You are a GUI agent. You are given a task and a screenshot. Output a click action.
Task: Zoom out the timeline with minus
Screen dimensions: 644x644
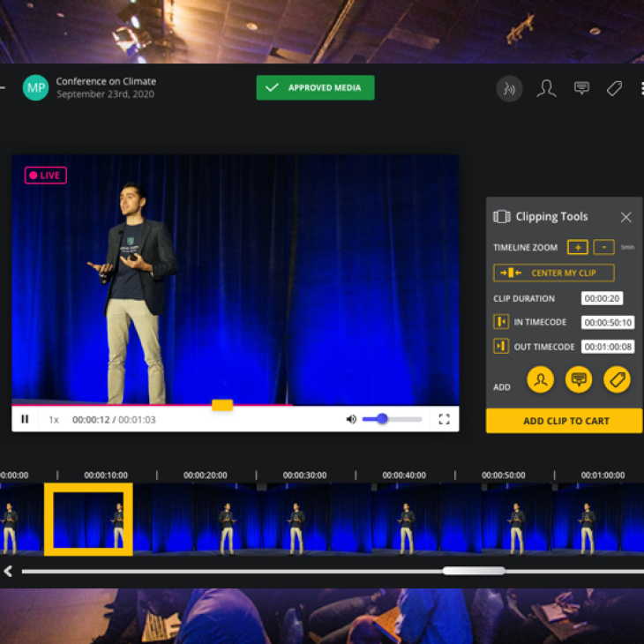point(603,247)
